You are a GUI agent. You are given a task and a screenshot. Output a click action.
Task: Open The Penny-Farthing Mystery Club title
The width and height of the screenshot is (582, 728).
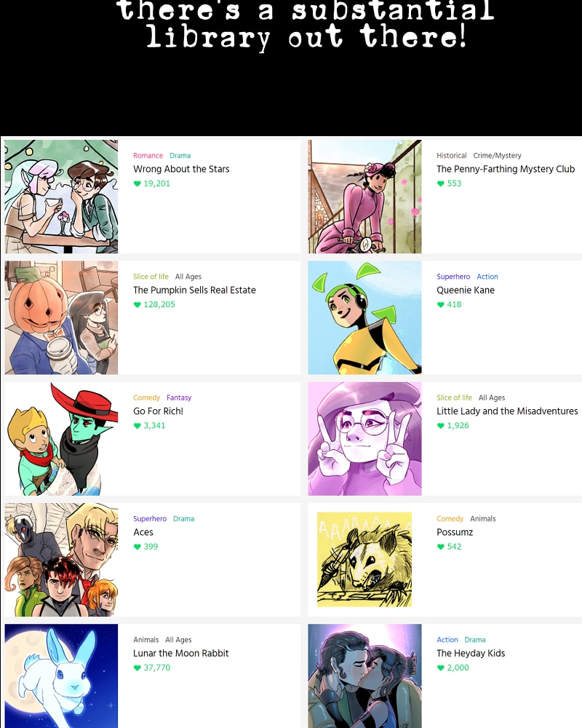506,169
